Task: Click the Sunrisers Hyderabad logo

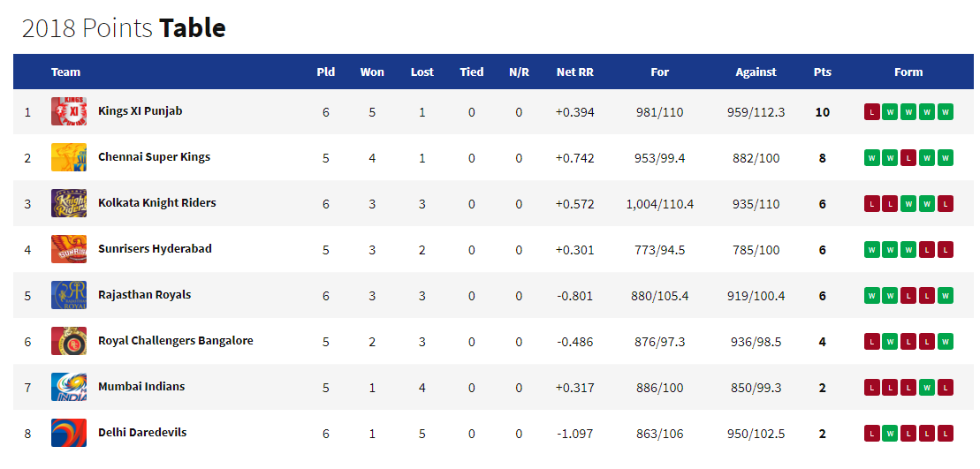Action: click(69, 250)
